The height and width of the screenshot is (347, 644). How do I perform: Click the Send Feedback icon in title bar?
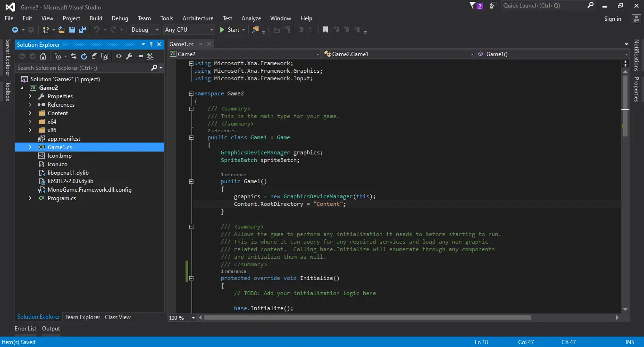[493, 6]
